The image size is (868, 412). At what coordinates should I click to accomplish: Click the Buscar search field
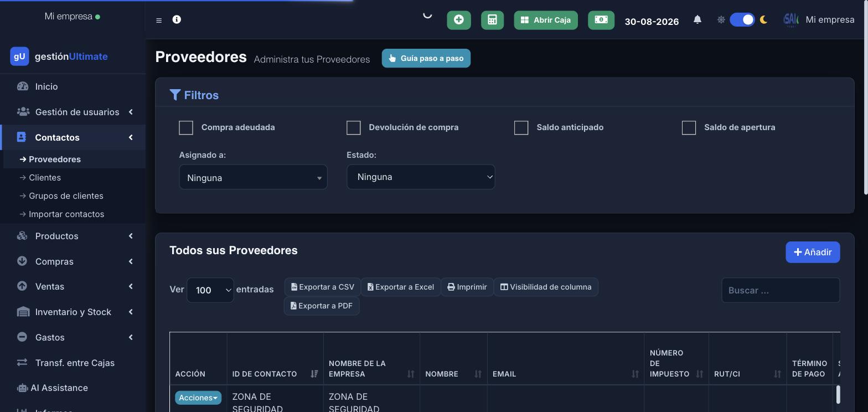tap(781, 290)
